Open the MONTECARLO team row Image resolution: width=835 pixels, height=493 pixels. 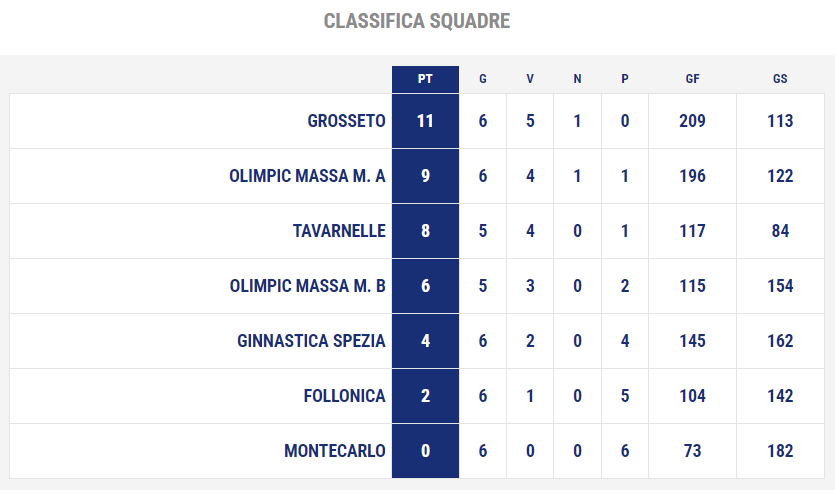coord(416,451)
